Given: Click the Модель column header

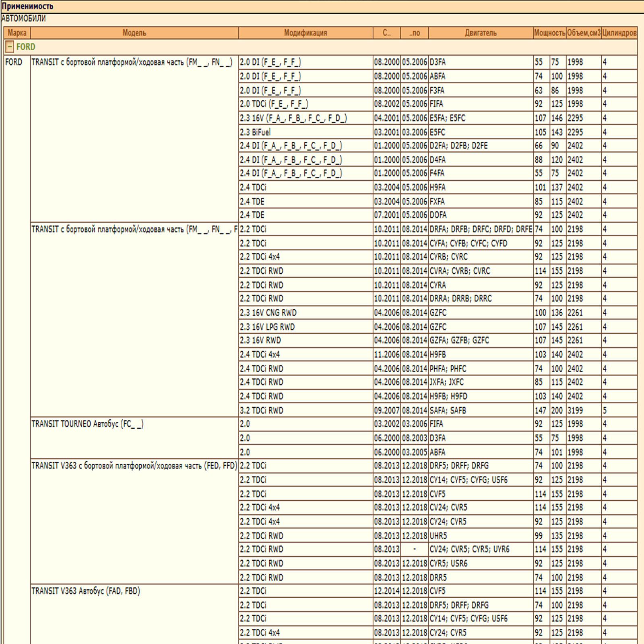Looking at the screenshot, I should pyautogui.click(x=134, y=33).
